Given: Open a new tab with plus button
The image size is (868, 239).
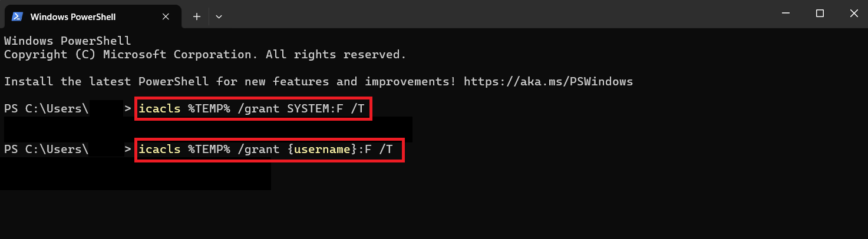Looking at the screenshot, I should 197,16.
